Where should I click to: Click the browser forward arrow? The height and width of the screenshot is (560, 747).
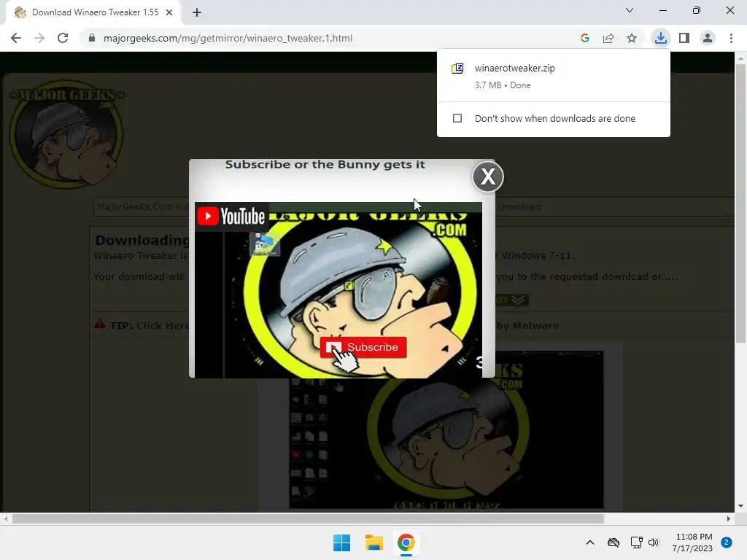[39, 38]
